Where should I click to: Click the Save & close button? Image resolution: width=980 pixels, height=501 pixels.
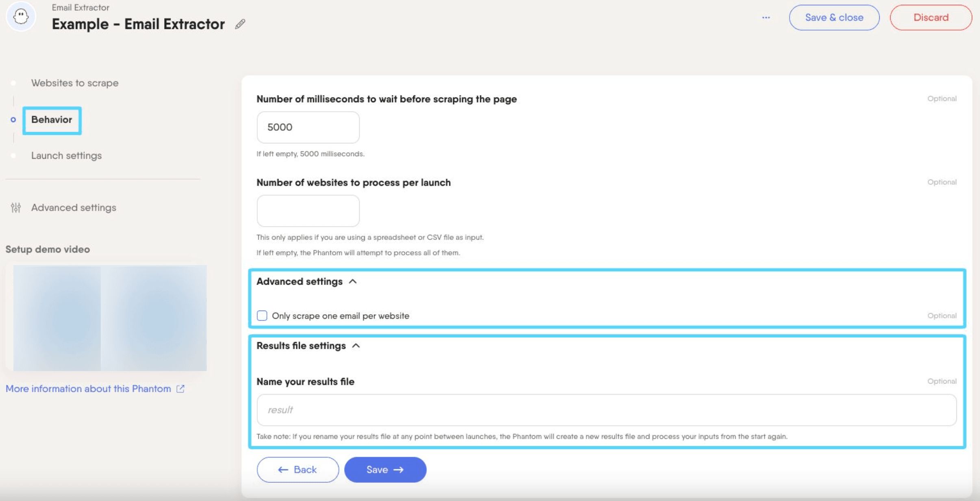pyautogui.click(x=834, y=17)
